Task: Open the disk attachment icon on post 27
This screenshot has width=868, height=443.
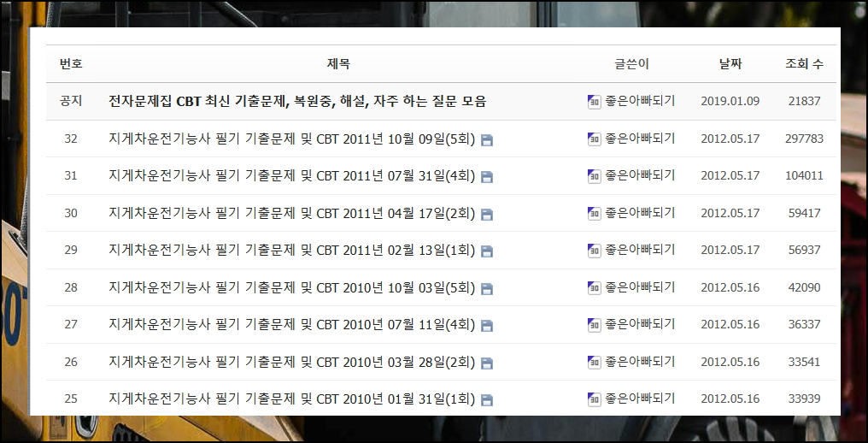Action: 487,326
